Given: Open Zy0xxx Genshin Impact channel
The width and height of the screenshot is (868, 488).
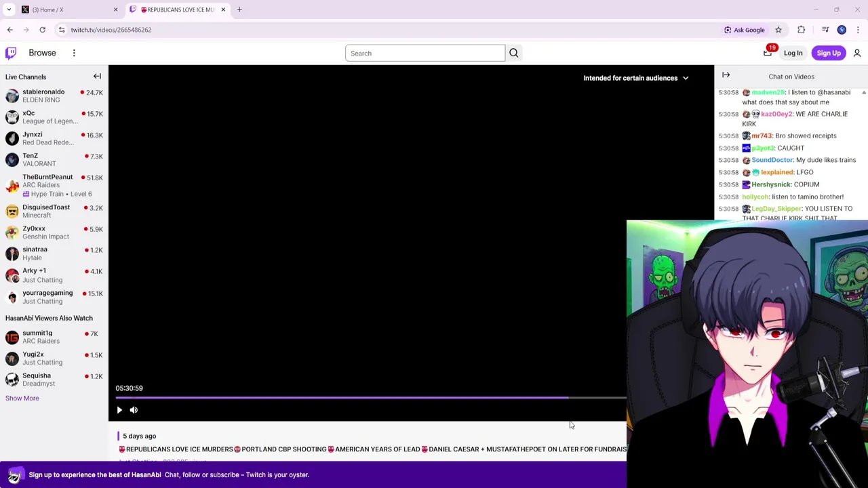Looking at the screenshot, I should [54, 232].
